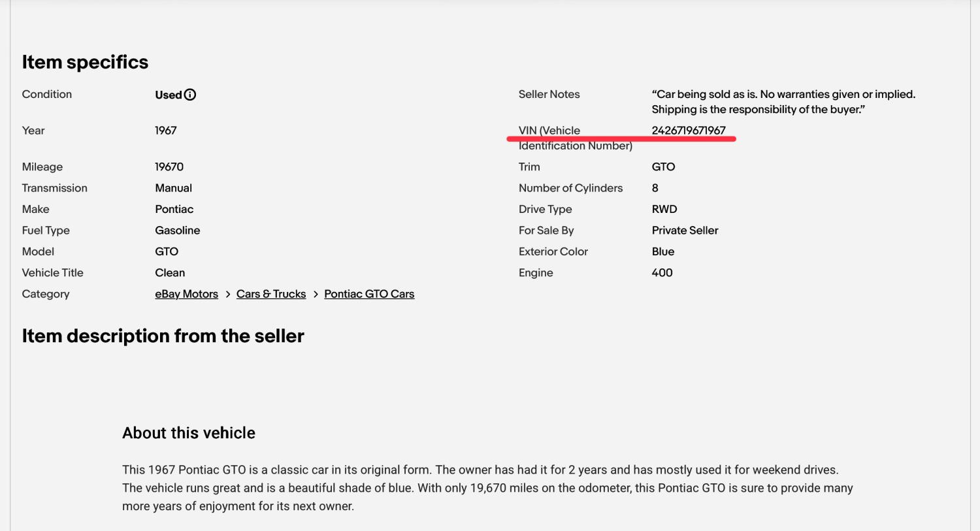Viewport: 980px width, 531px height.
Task: Click the chevron right after eBay Motors
Action: (x=228, y=295)
